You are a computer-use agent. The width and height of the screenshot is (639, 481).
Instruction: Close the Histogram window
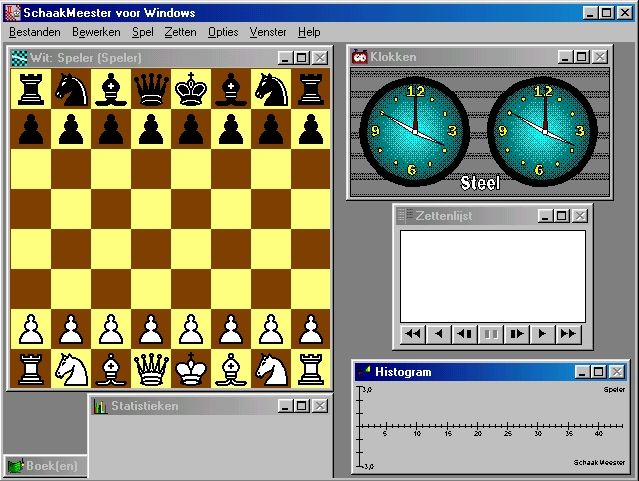coord(617,371)
